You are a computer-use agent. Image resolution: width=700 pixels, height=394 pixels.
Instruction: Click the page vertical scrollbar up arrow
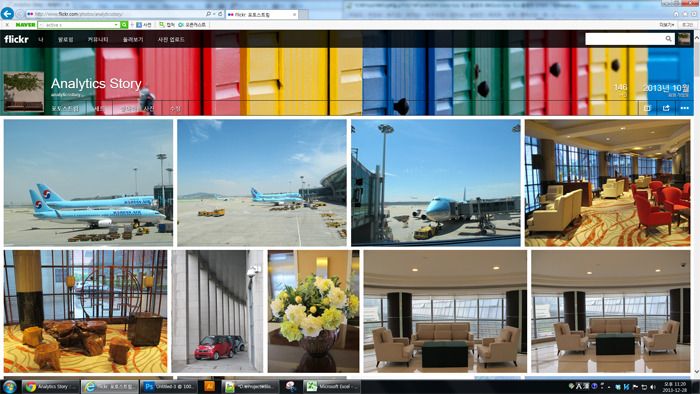tap(696, 37)
